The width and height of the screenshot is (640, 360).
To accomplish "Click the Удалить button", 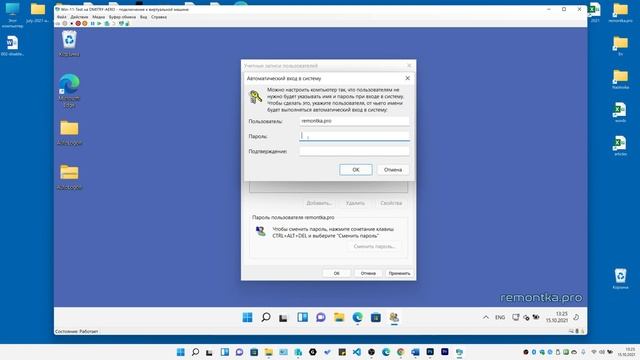I will tap(355, 203).
